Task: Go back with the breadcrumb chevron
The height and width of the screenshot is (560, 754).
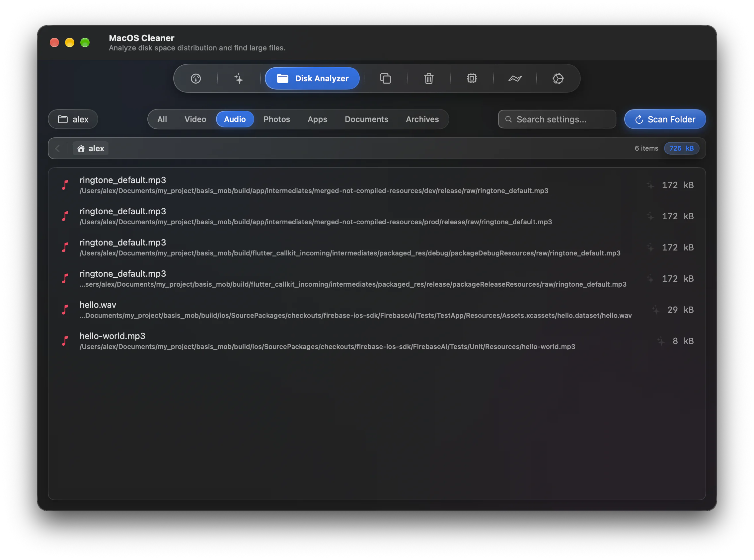Action: point(58,149)
